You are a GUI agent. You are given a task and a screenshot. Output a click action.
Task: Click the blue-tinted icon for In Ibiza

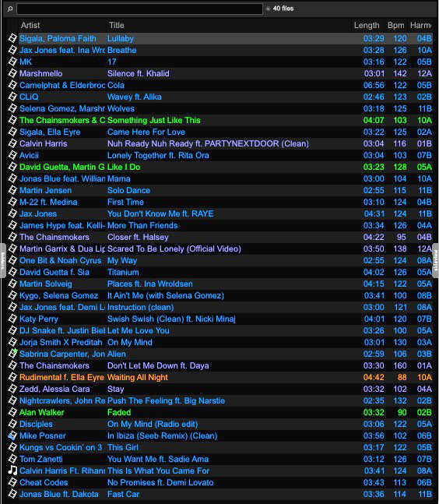point(12,435)
